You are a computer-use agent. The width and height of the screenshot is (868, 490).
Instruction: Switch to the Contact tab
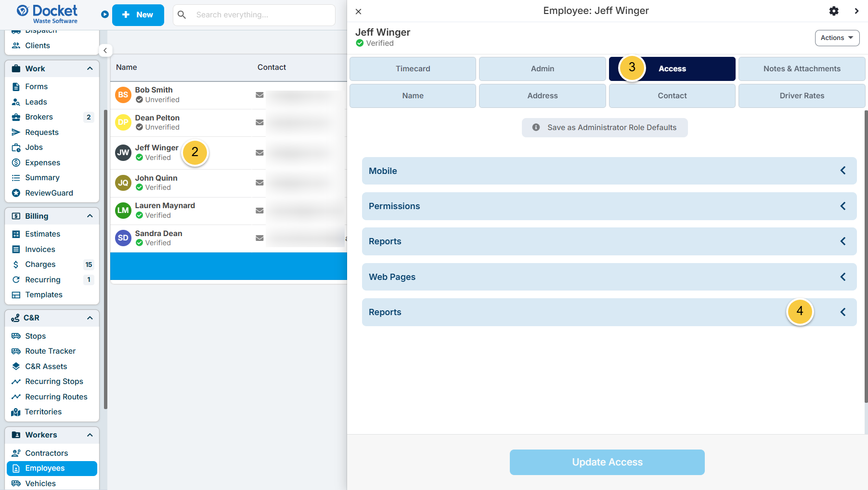point(672,96)
